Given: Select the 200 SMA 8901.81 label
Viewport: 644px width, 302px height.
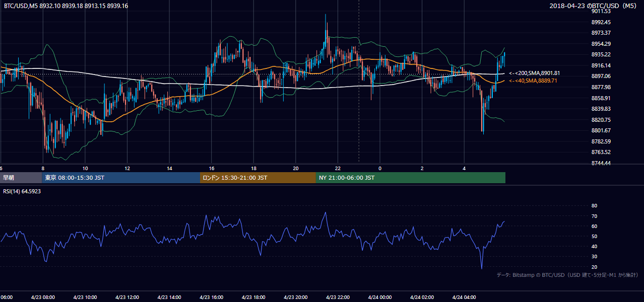Looking at the screenshot, I should click(534, 73).
